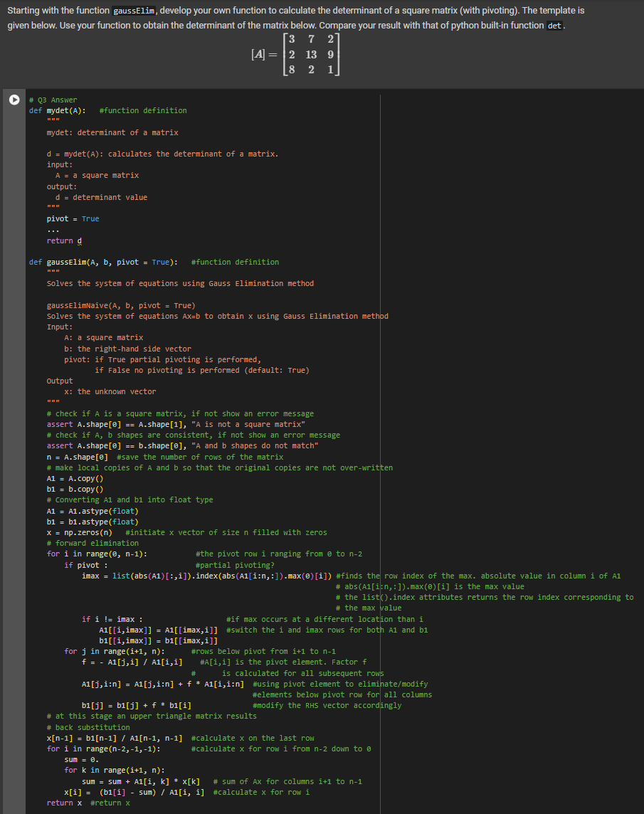Screen dimensions: 644x814
Task: Click the 'b1[[i,imax]] = b1[[imax,i]]' swap line
Action: (x=159, y=640)
